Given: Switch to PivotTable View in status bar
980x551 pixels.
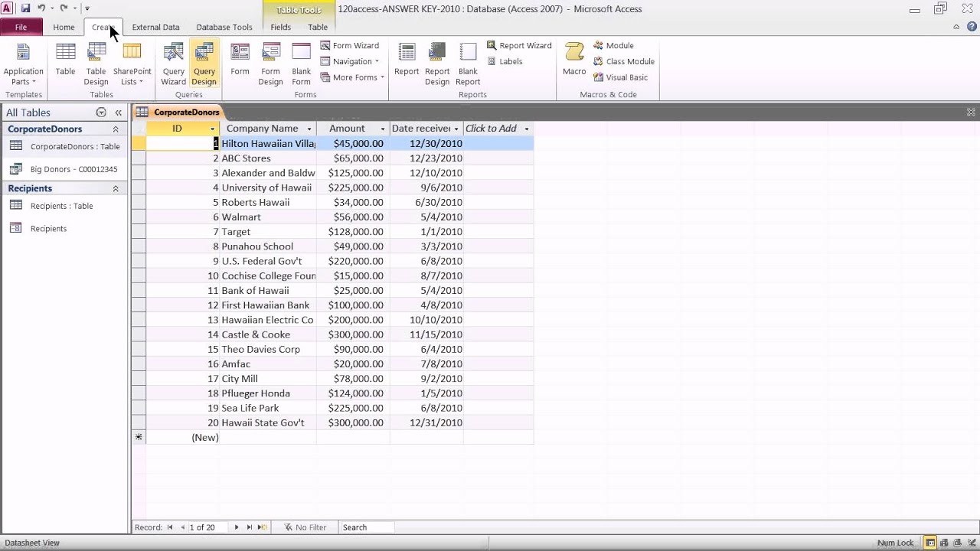Looking at the screenshot, I should [x=944, y=543].
